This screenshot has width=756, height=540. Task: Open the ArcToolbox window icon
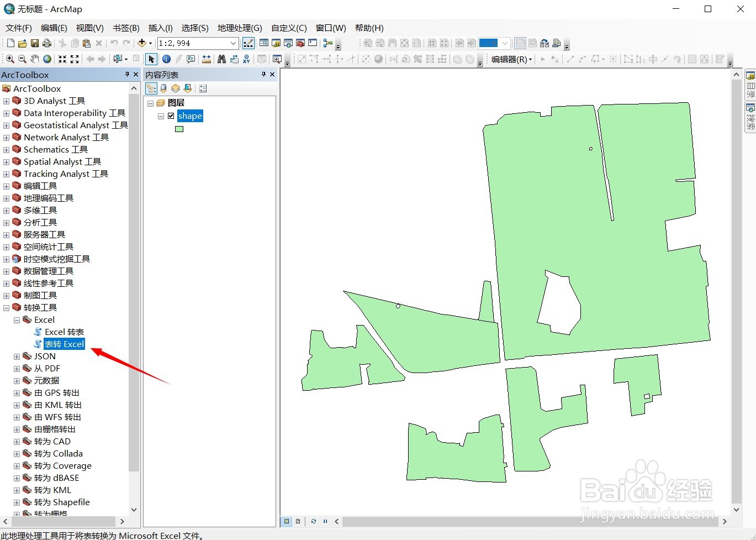pos(300,43)
